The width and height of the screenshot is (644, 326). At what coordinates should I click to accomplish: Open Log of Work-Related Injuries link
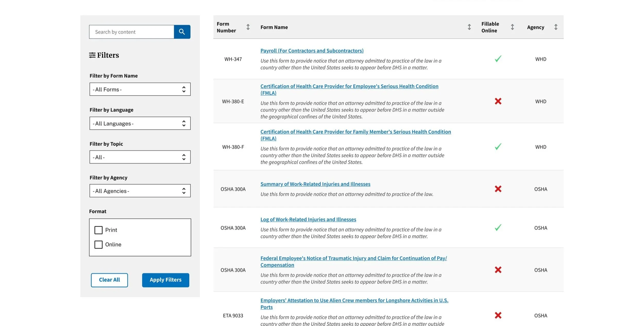coord(308,219)
